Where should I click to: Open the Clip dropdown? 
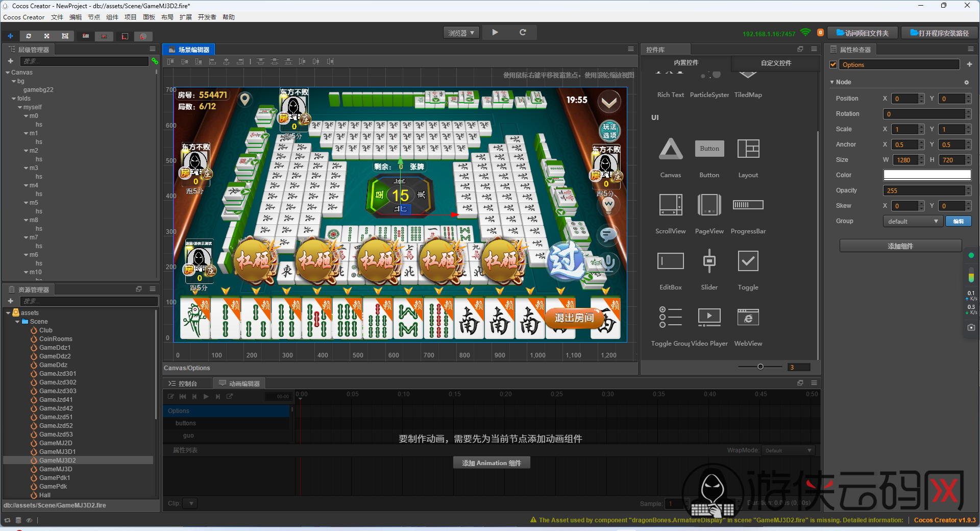[x=189, y=503]
